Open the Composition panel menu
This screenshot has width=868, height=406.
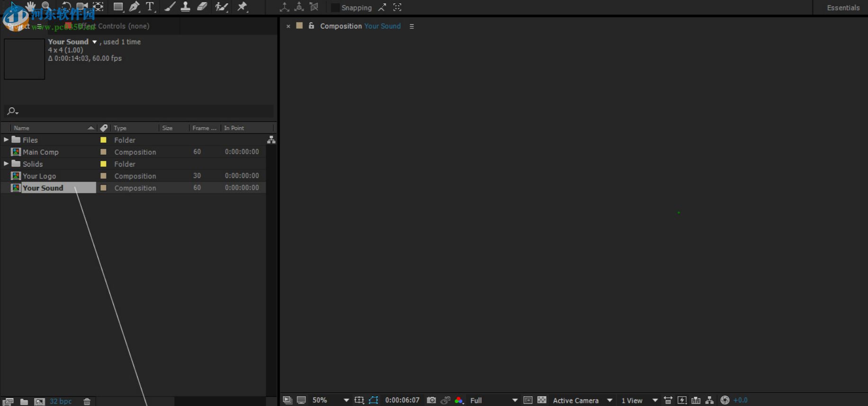click(x=412, y=26)
